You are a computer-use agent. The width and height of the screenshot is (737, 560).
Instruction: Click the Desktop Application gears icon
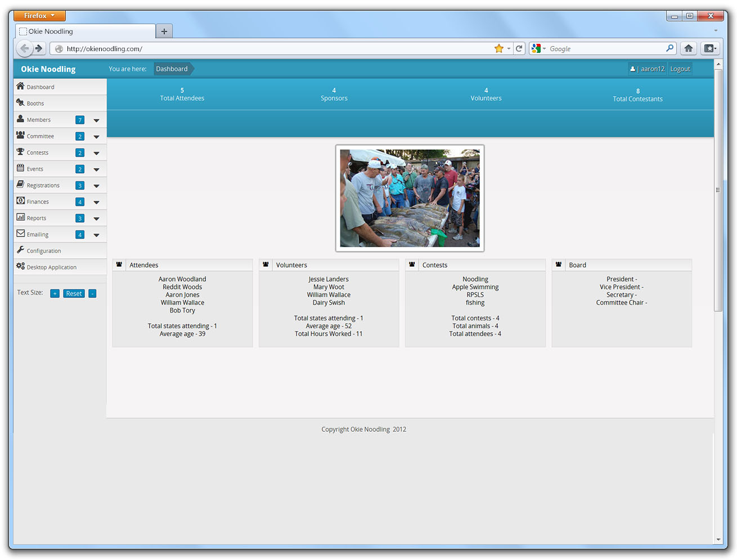point(20,266)
